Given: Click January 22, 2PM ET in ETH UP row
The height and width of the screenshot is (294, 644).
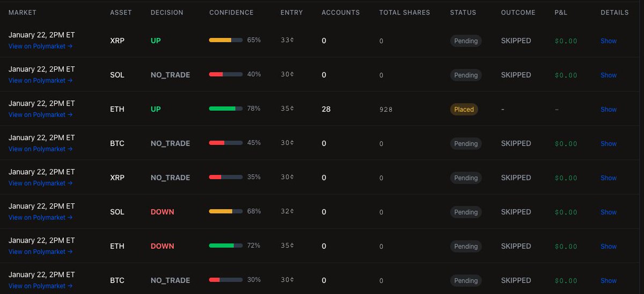Looking at the screenshot, I should (x=42, y=104).
